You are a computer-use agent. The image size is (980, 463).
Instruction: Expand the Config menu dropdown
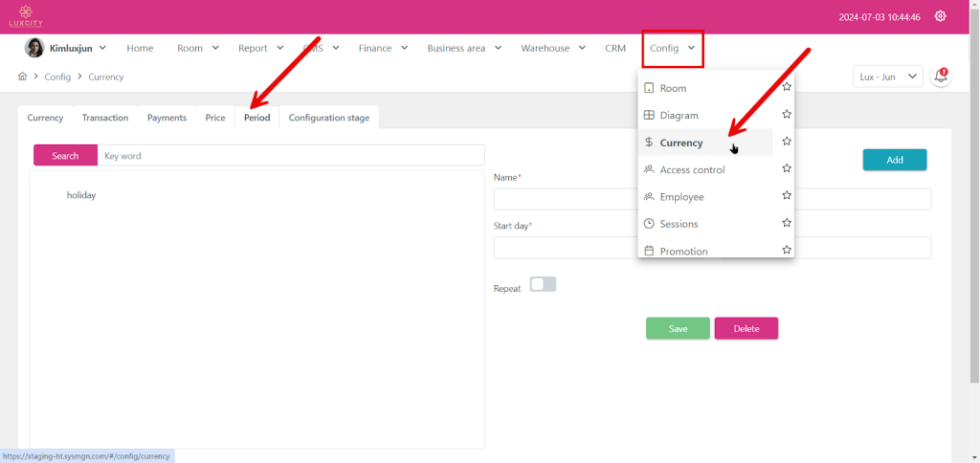(x=672, y=48)
